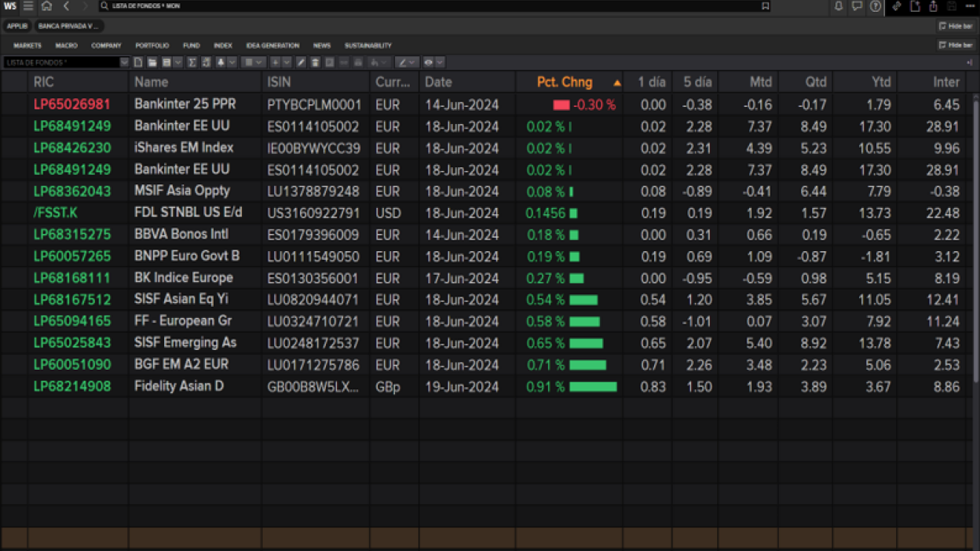
Task: Open the LP68214908 Fidelity Asian RIC link
Action: (x=71, y=386)
